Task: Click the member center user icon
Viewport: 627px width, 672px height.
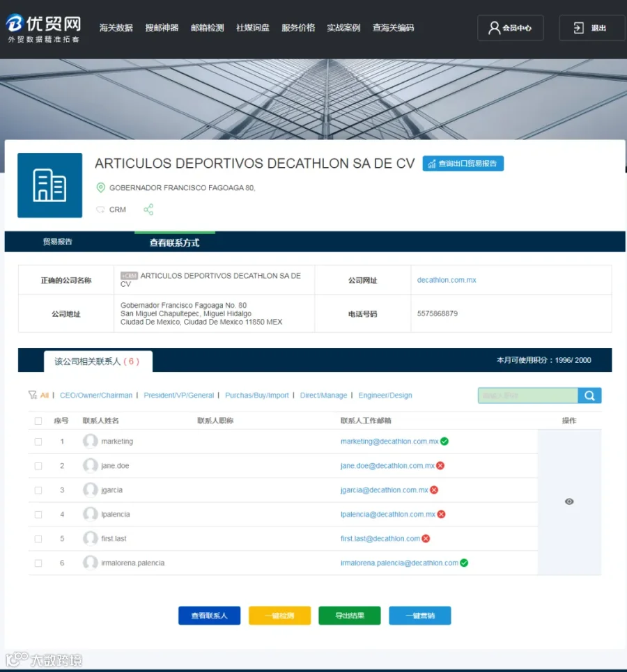Action: point(494,28)
